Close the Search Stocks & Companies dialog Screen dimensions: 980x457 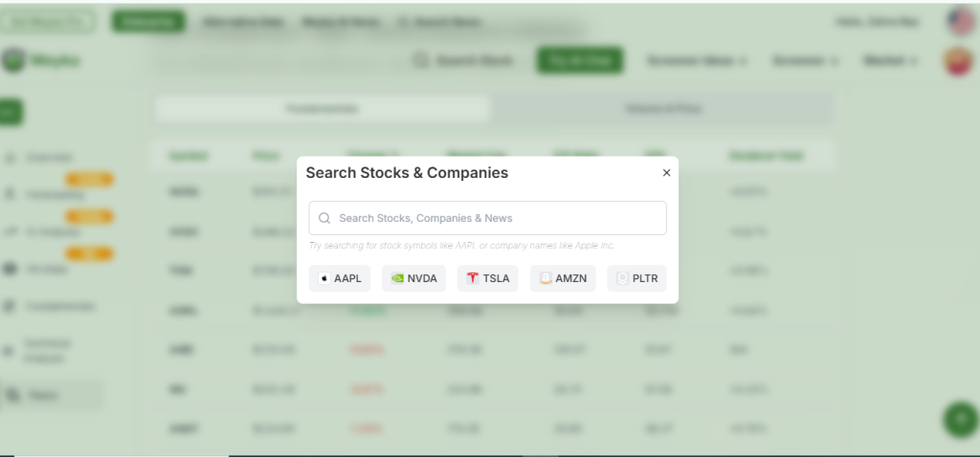[x=666, y=173]
